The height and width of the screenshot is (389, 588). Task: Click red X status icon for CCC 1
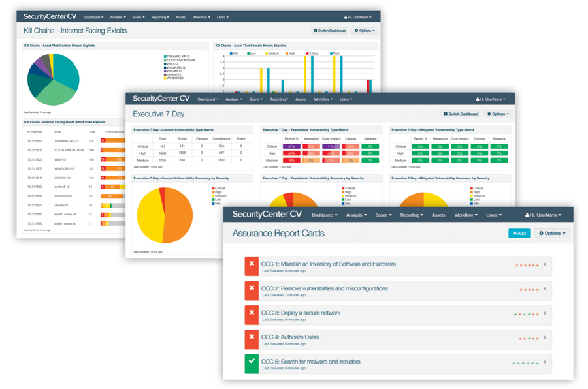[x=252, y=266]
